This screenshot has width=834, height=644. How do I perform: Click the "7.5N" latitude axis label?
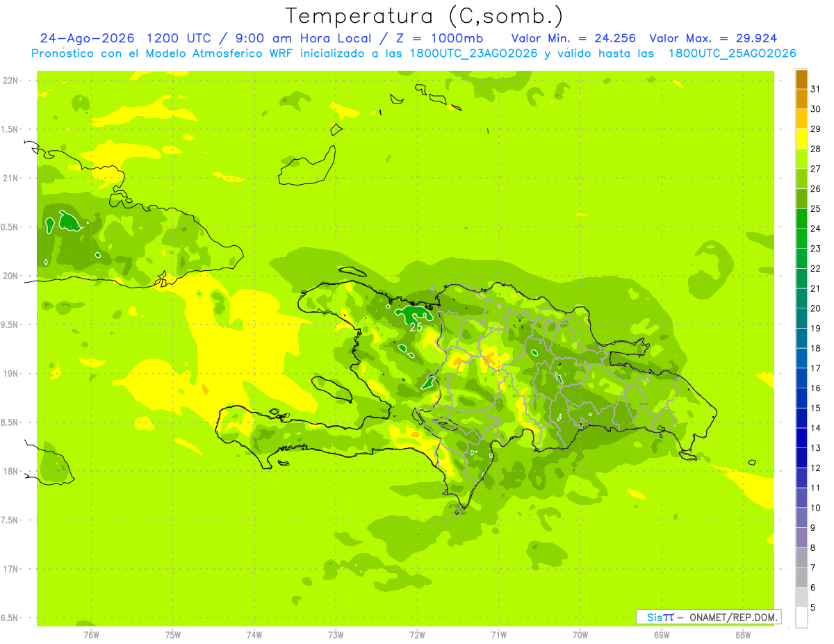coord(10,520)
